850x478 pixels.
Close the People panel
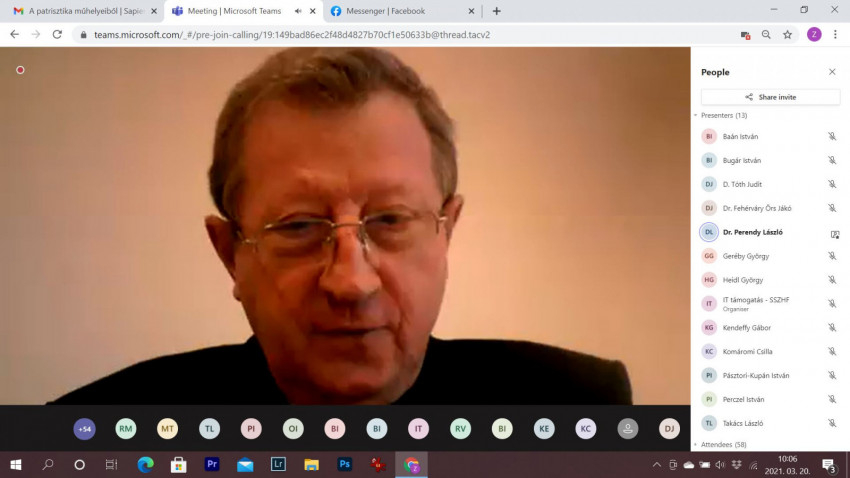[x=832, y=72]
